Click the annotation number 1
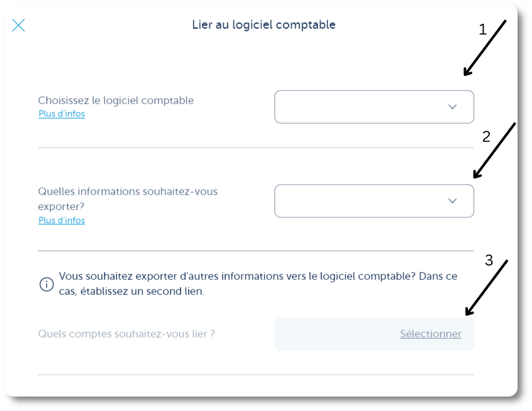 click(x=483, y=30)
